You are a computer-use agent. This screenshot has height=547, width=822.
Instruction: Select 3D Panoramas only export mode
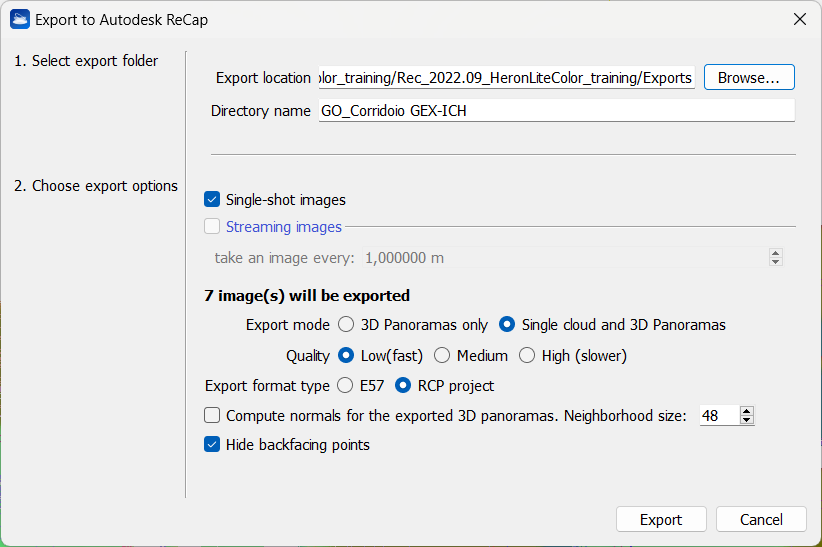[346, 325]
